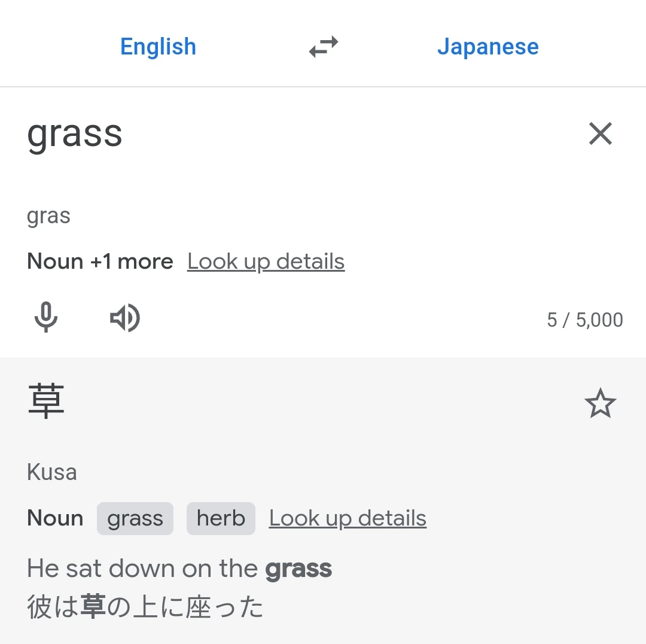Star the 草 translation to save it
Screen dimensions: 646x644
coord(600,403)
